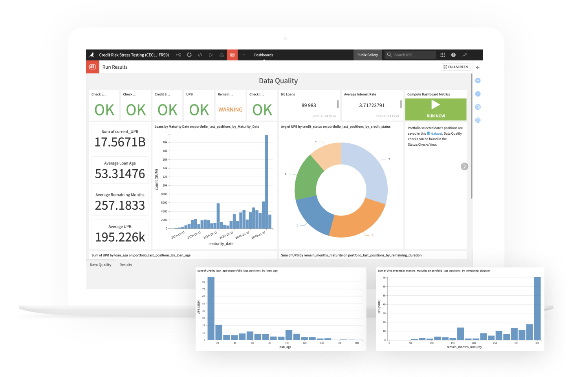Open the discussions chat bubble icon
Image resolution: width=588 pixels, height=377 pixels.
[478, 107]
